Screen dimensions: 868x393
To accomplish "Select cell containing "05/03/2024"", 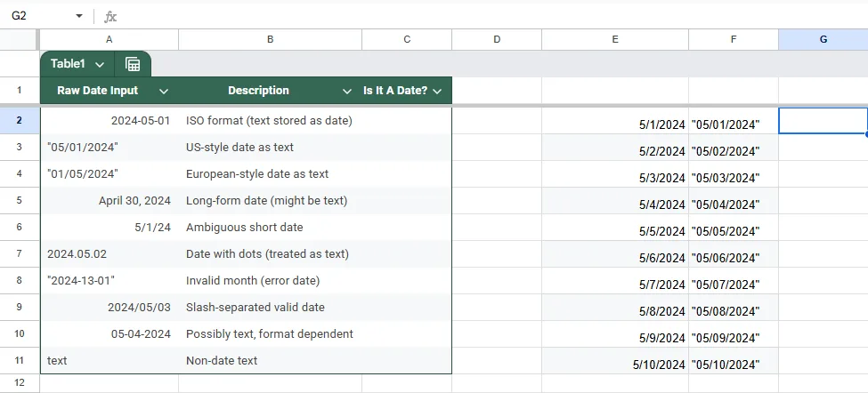I will click(x=734, y=173).
